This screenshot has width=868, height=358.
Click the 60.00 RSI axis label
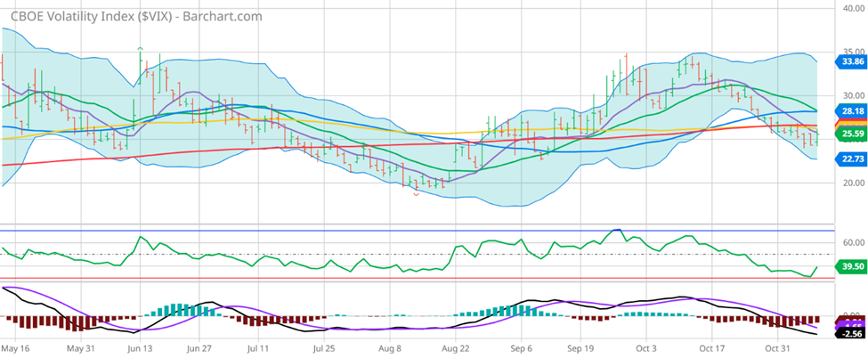point(853,243)
